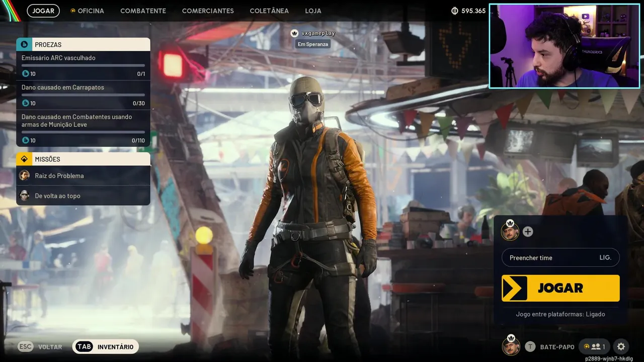Select the vxgameplay player name tag
Screen dimensions: 644x362
(x=318, y=33)
